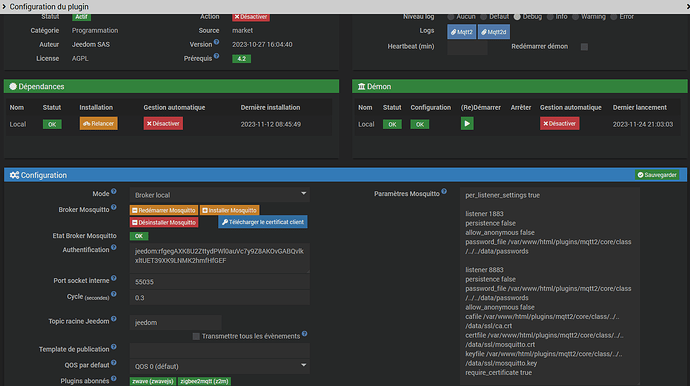Collapse the Configuration du plugin header arrow
This screenshot has height=386, width=690.
tap(4, 7)
